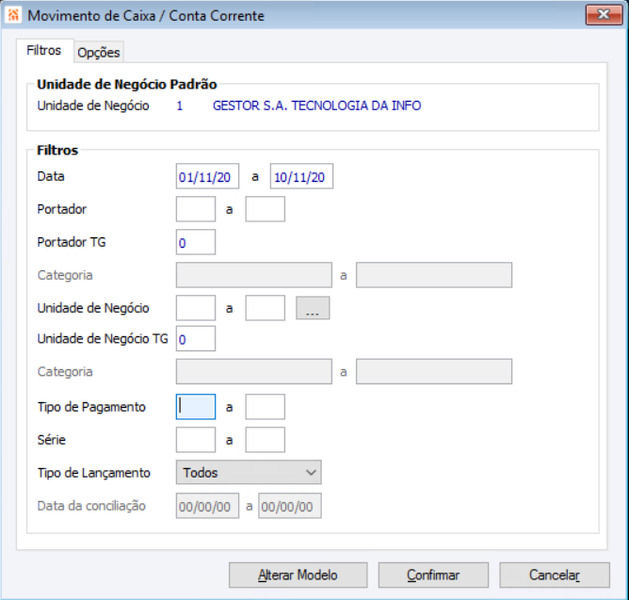Click the Unidade de Negócio Padrão heading

click(127, 84)
